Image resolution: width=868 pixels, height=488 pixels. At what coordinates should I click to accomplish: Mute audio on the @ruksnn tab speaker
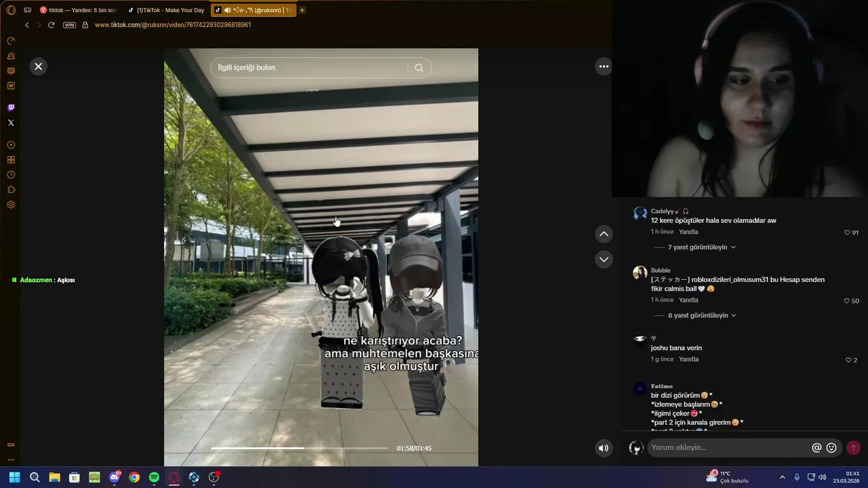(x=227, y=10)
